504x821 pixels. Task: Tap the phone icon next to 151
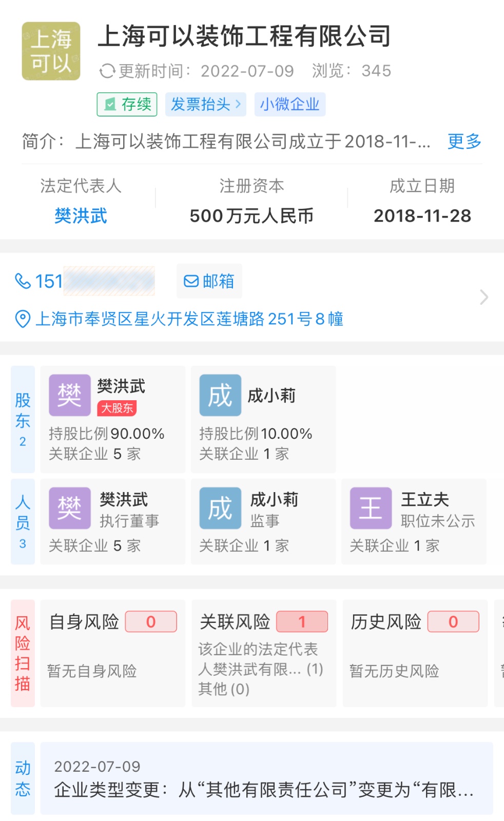point(23,281)
